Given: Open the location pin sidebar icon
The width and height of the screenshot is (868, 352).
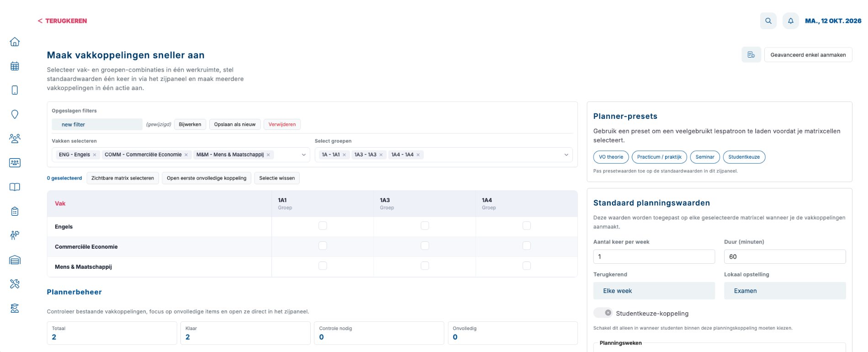Looking at the screenshot, I should (x=15, y=114).
